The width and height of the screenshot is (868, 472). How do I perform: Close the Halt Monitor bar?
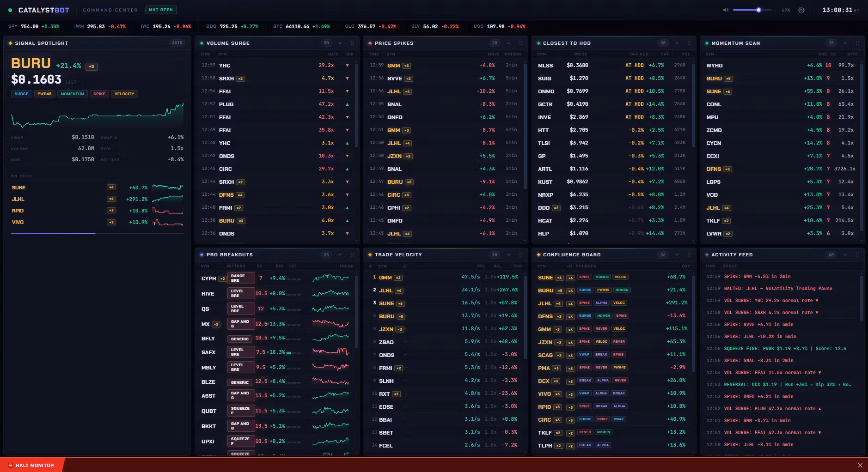(860, 465)
